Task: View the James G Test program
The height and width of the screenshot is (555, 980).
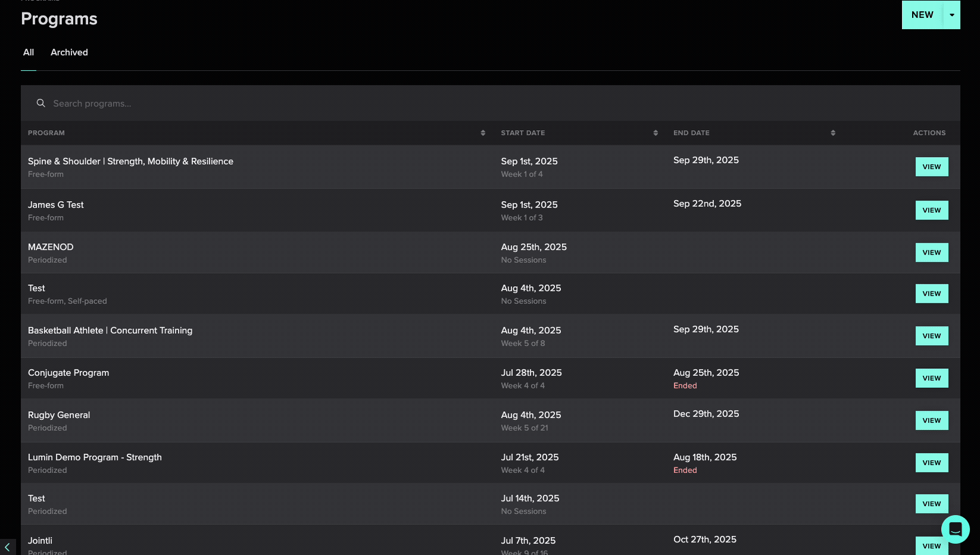Action: 931,211
